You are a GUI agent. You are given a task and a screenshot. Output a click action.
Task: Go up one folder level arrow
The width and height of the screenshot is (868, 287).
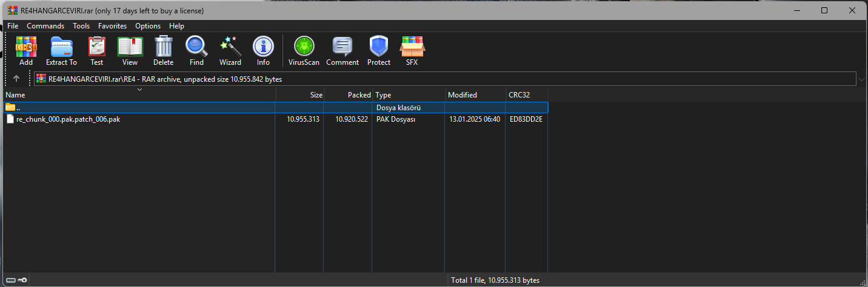tap(16, 79)
